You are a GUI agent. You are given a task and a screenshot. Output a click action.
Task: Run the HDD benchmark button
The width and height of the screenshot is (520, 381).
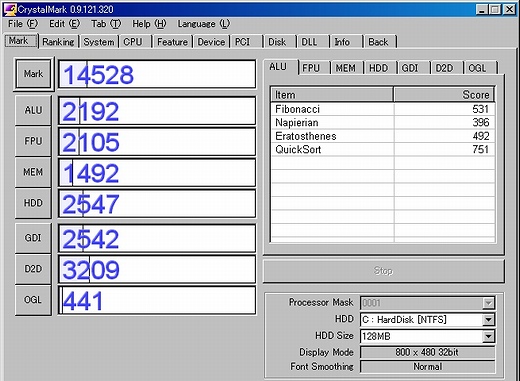(33, 203)
